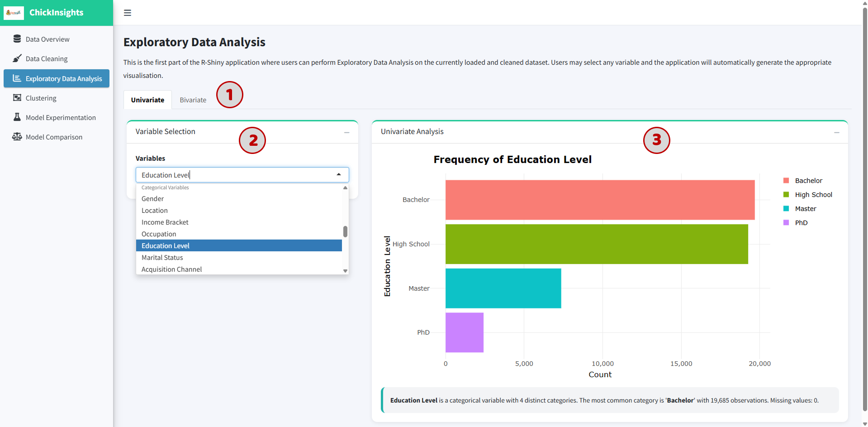Click the hamburger menu icon
The height and width of the screenshot is (427, 868).
point(128,13)
